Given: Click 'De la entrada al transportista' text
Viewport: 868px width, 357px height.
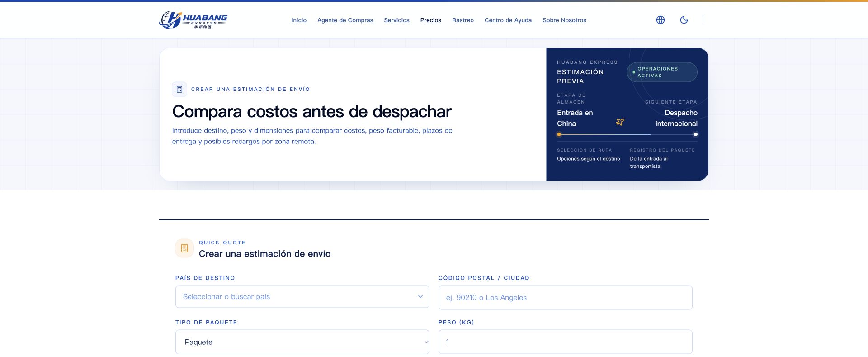Looking at the screenshot, I should (649, 162).
